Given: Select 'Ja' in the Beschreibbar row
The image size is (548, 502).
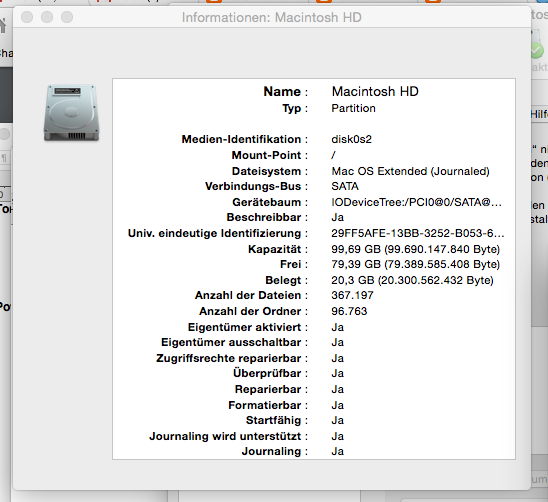Looking at the screenshot, I should point(338,217).
